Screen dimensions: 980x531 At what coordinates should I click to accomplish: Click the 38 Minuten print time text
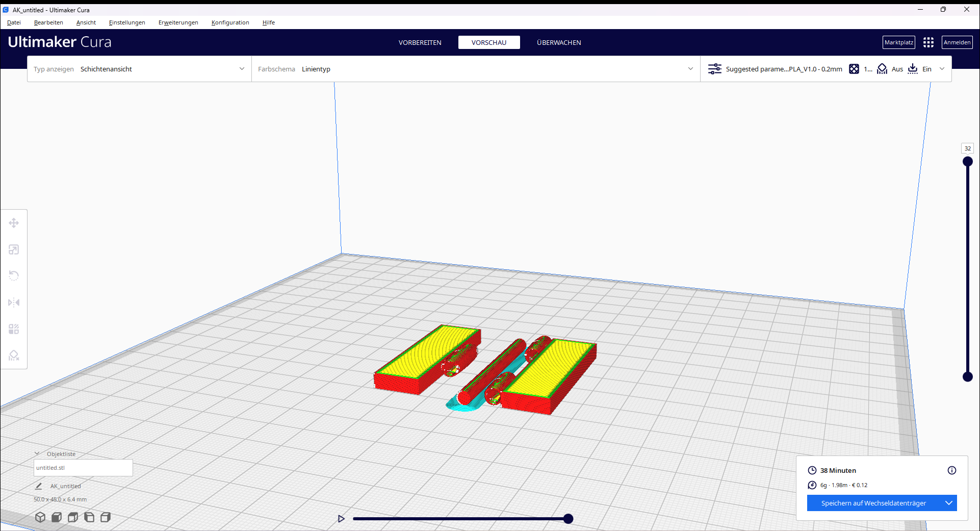click(x=838, y=470)
